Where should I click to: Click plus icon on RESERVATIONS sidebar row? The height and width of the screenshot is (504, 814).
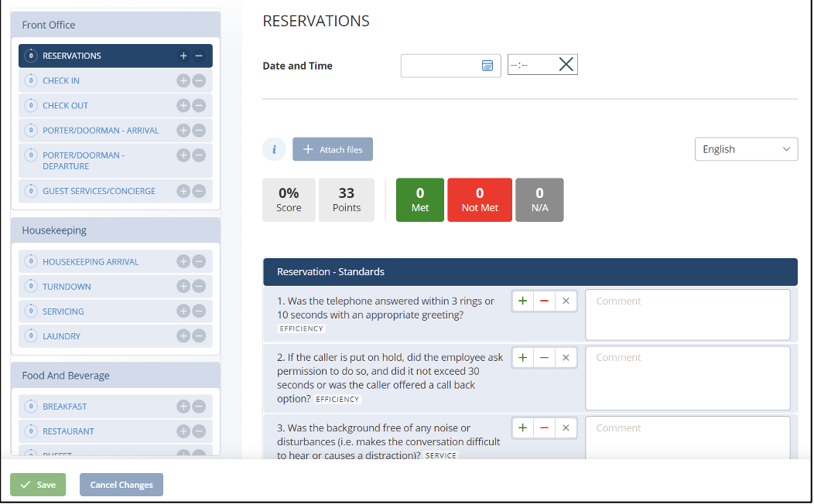coord(183,56)
